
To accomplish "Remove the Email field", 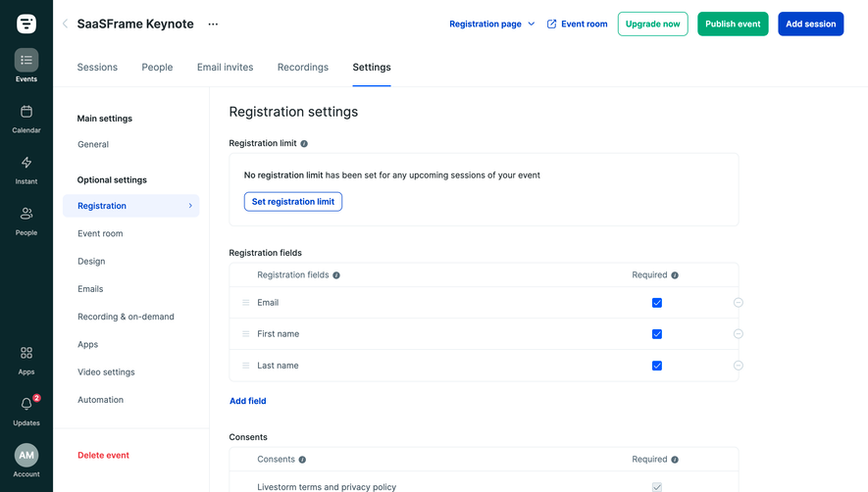I will tap(738, 303).
